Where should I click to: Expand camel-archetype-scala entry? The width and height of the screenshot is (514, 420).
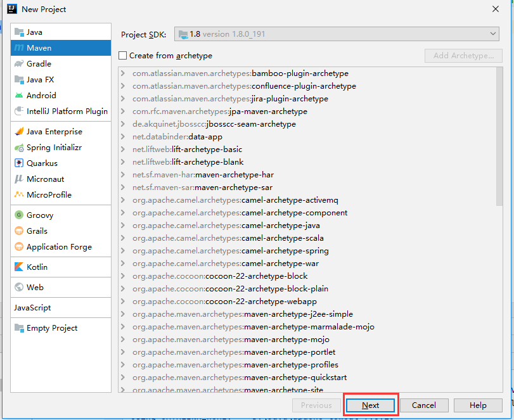pos(123,238)
